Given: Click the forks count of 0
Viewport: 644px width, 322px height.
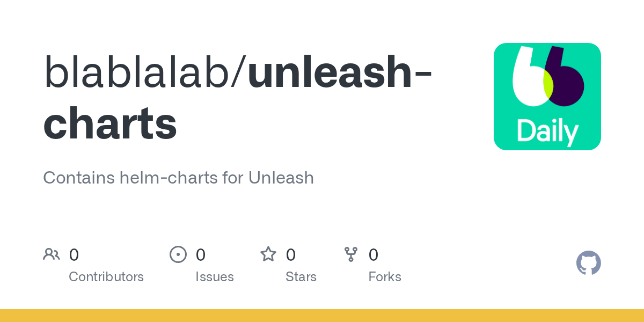Looking at the screenshot, I should pos(374,254).
